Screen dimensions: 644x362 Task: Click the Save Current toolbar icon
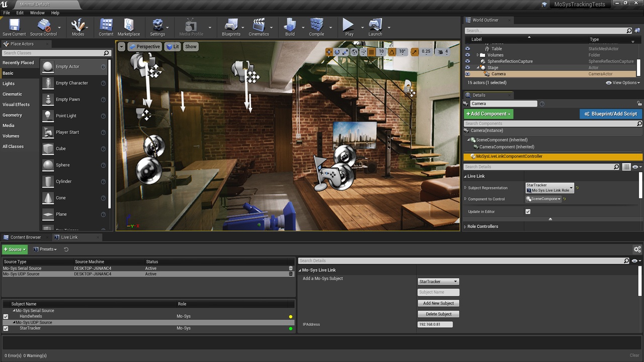pos(14,27)
